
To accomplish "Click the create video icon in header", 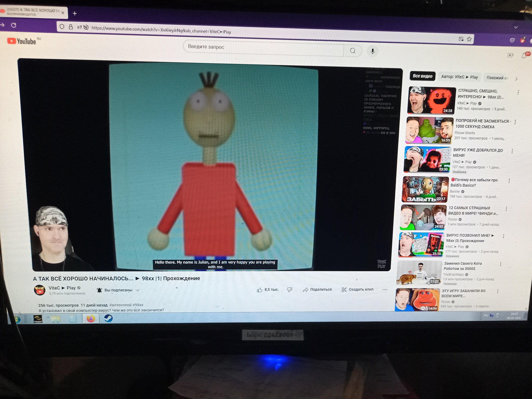I will point(510,55).
